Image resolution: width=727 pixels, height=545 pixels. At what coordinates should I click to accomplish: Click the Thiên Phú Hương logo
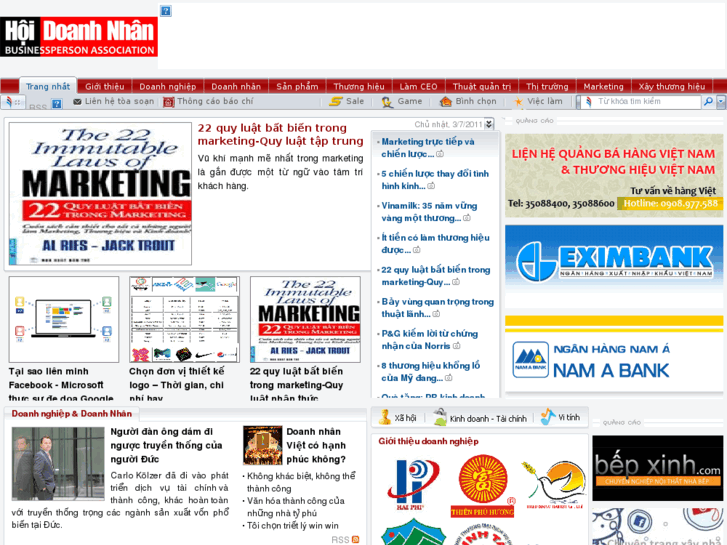coord(483,486)
